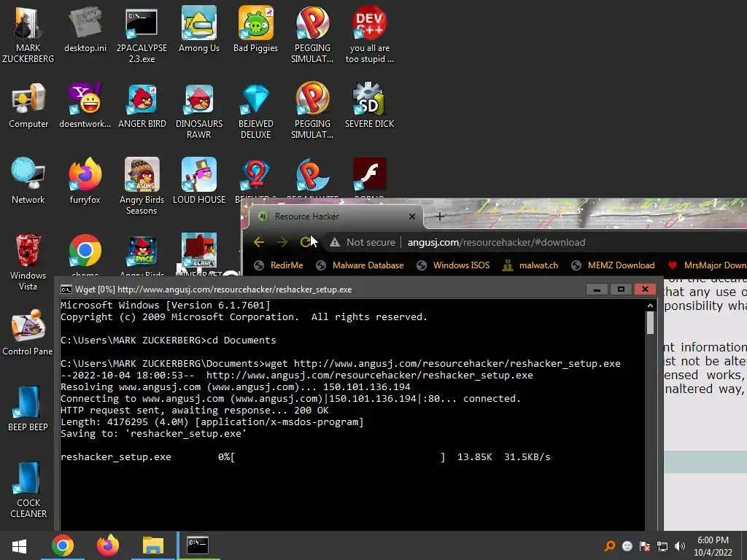Click the taskbar clock showing 6:00 PM
Viewport: 747px width, 560px height.
tap(713, 546)
